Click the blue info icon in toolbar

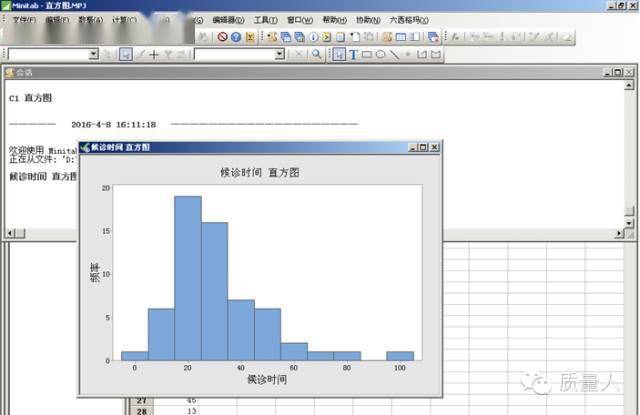313,37
